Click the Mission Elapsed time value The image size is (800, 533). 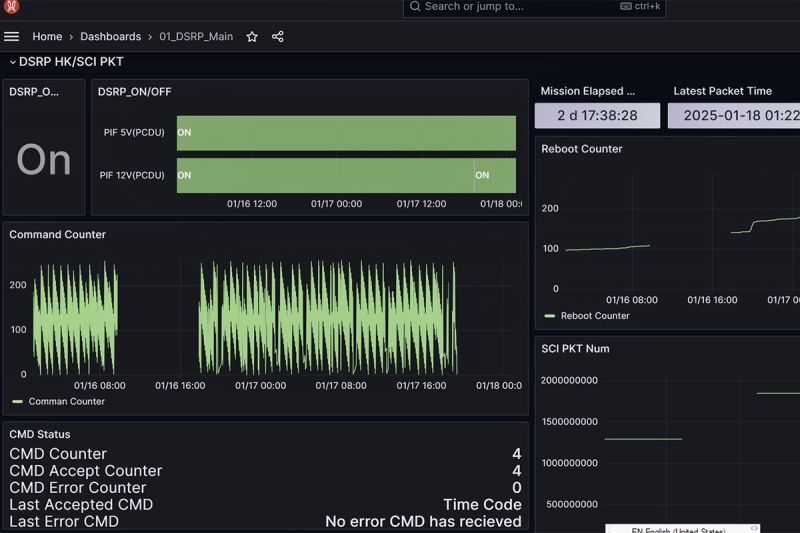[x=597, y=116]
